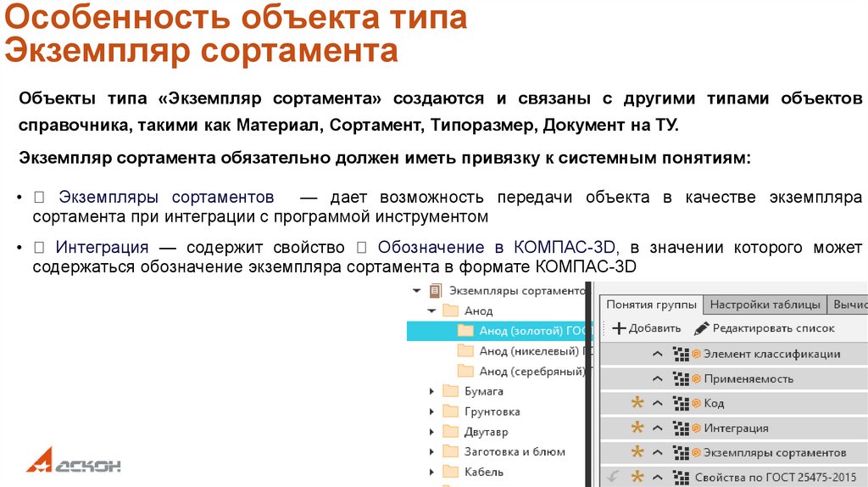The image size is (868, 487).
Task: Collapse the Экземпляры сортаментов tree root
Action: tap(416, 290)
